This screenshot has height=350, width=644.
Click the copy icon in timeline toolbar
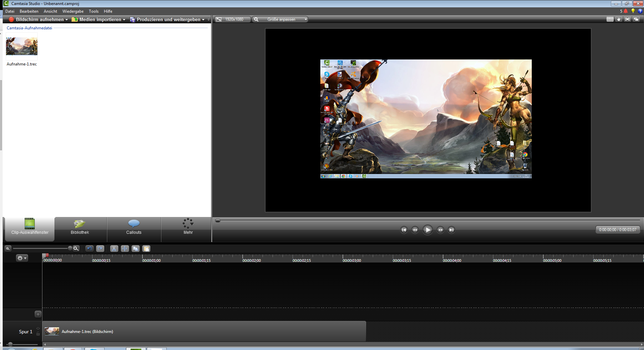pos(136,248)
